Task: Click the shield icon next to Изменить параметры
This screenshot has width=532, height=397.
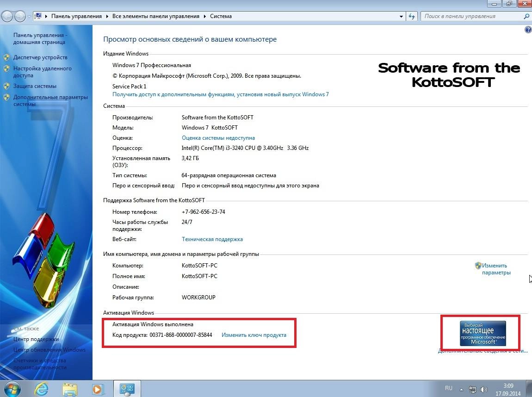Action: (x=478, y=265)
